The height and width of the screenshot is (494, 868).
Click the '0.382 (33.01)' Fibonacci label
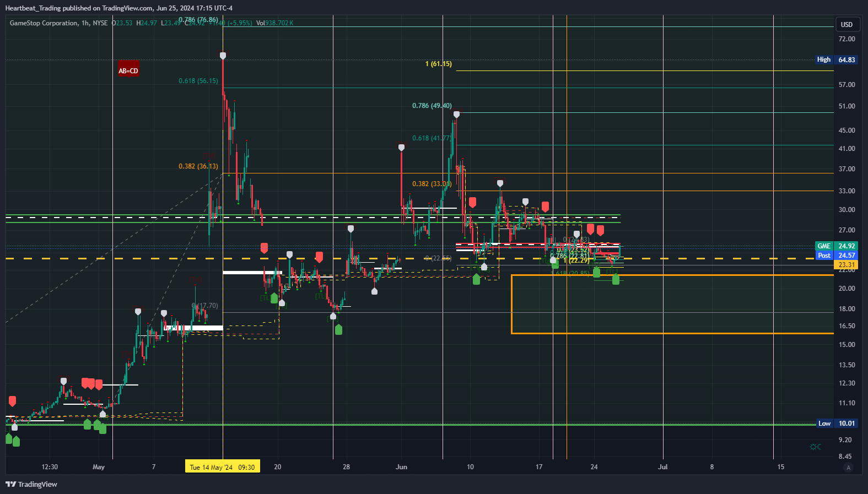(x=432, y=184)
